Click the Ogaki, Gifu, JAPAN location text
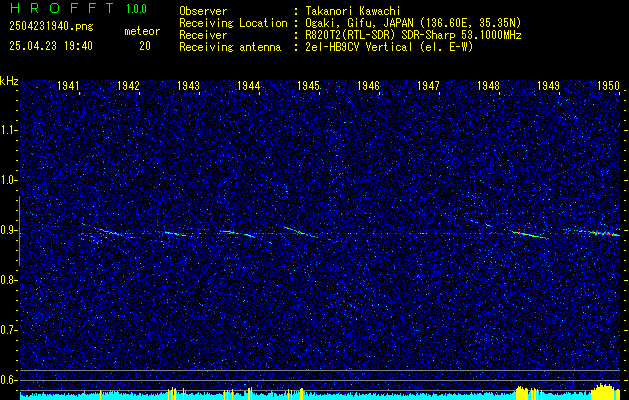 (x=413, y=23)
